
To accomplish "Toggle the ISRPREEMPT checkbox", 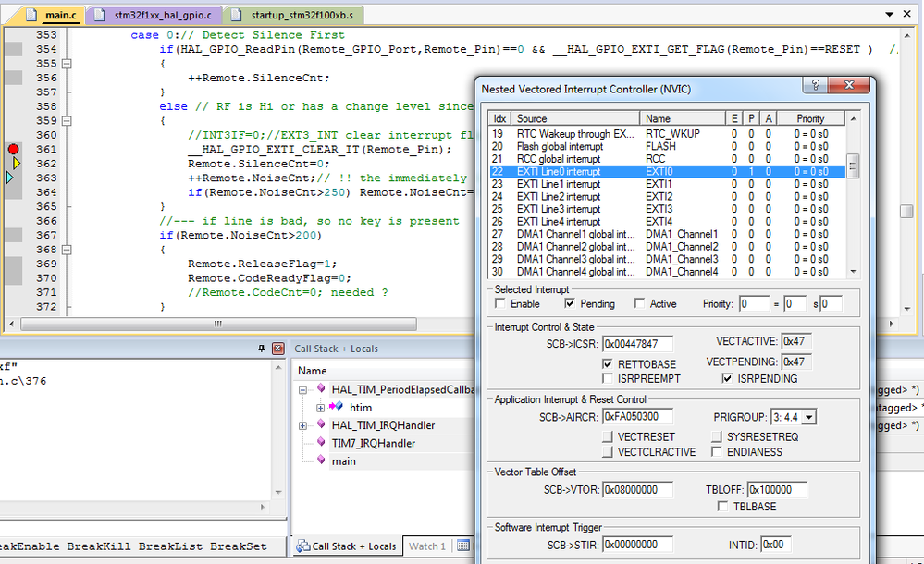I will tap(608, 378).
